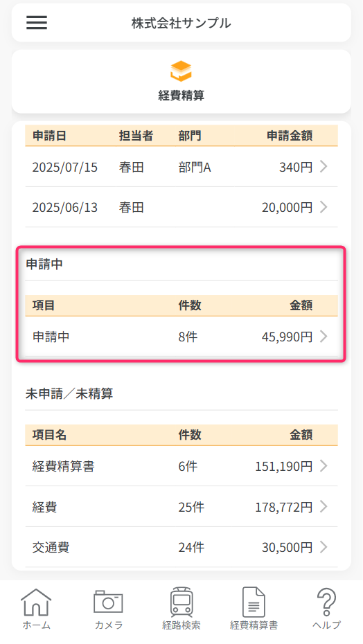This screenshot has height=644, width=363.
Task: Open the 交通費 24件 row chevron
Action: 324,546
